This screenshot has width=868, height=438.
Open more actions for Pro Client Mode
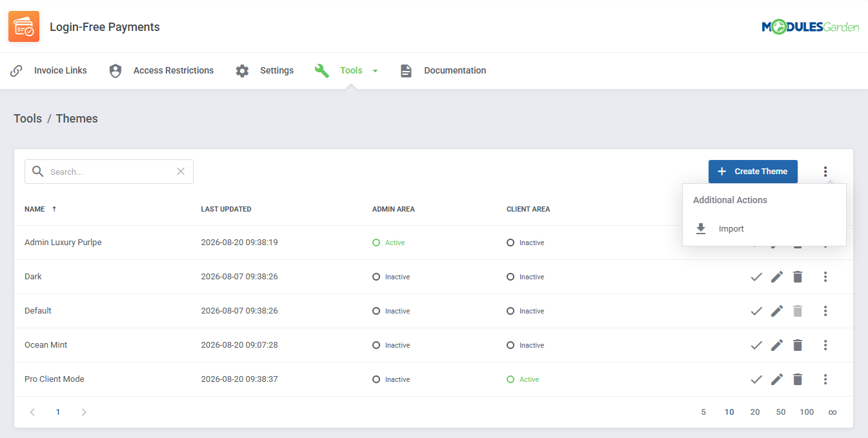point(825,379)
